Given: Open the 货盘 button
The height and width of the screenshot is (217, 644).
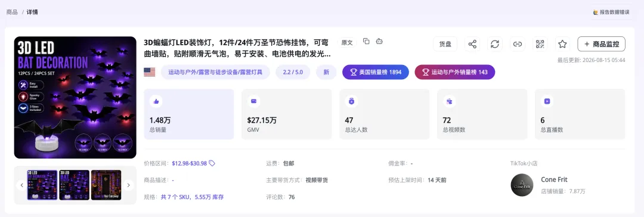Looking at the screenshot, I should coord(445,44).
